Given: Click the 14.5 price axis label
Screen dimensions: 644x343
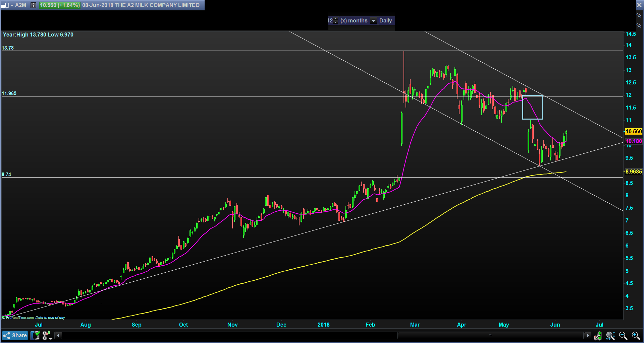Looking at the screenshot, I should coord(631,34).
